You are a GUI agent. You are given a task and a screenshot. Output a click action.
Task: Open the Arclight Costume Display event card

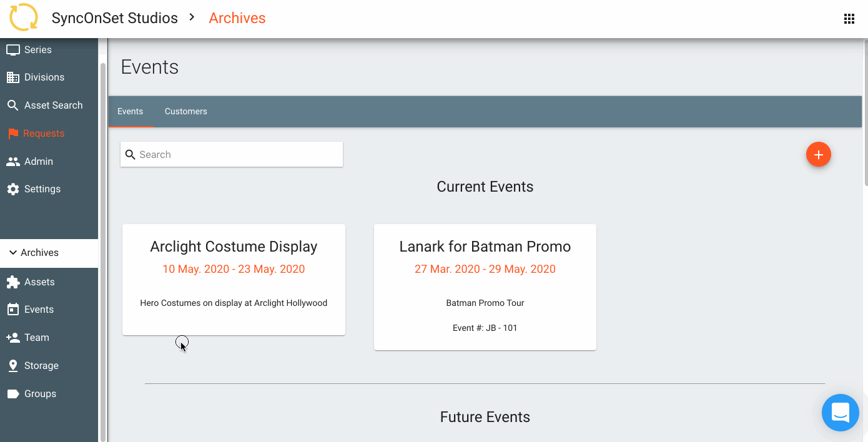point(234,280)
